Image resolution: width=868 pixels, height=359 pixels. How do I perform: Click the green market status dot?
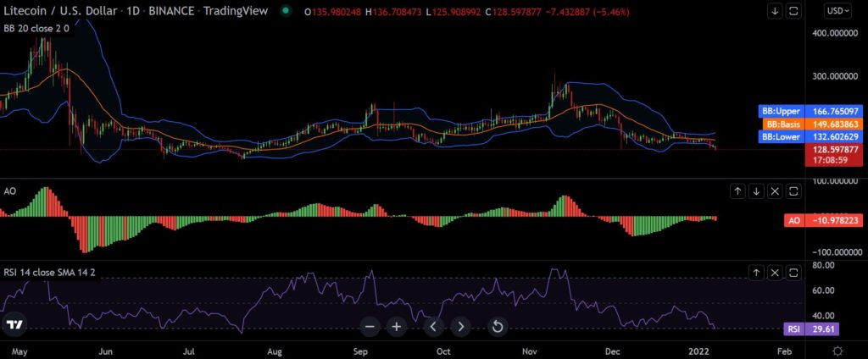click(x=285, y=10)
